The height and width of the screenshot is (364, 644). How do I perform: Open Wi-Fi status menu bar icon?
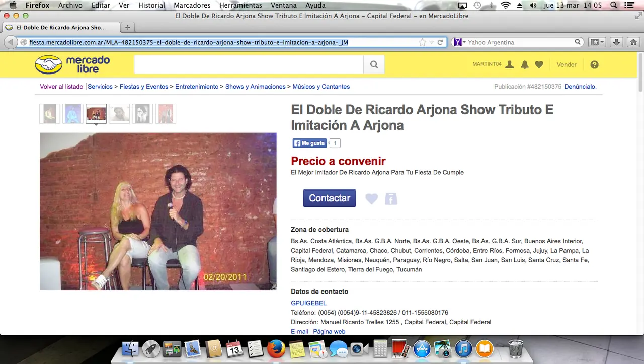[506, 5]
